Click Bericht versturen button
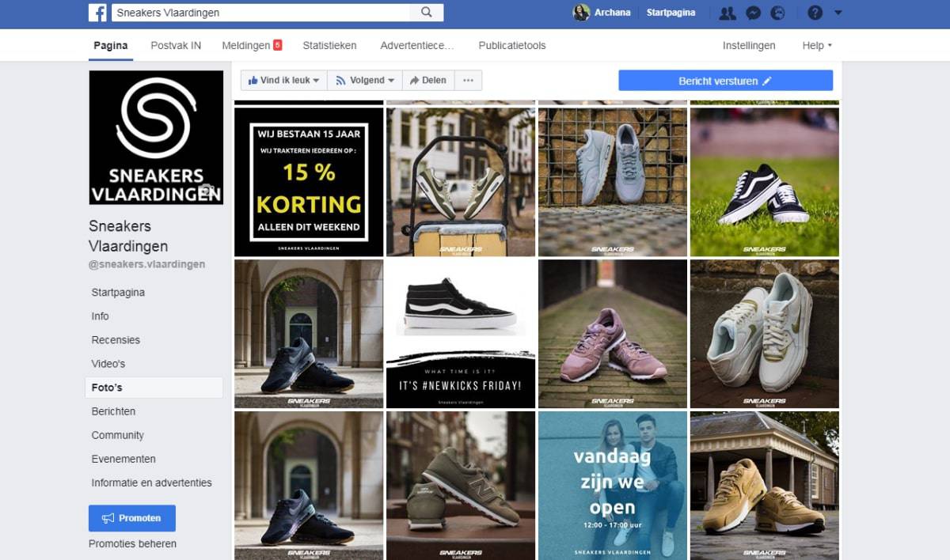 (x=725, y=81)
